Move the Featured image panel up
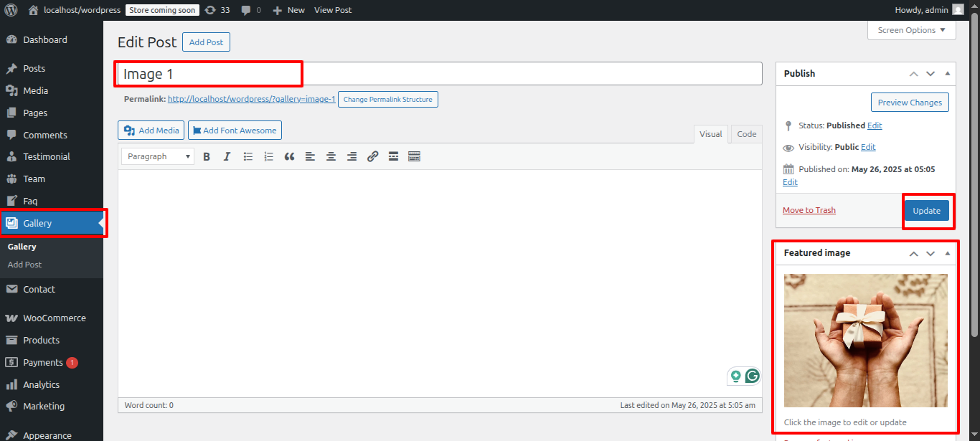Image resolution: width=980 pixels, height=441 pixels. [913, 253]
